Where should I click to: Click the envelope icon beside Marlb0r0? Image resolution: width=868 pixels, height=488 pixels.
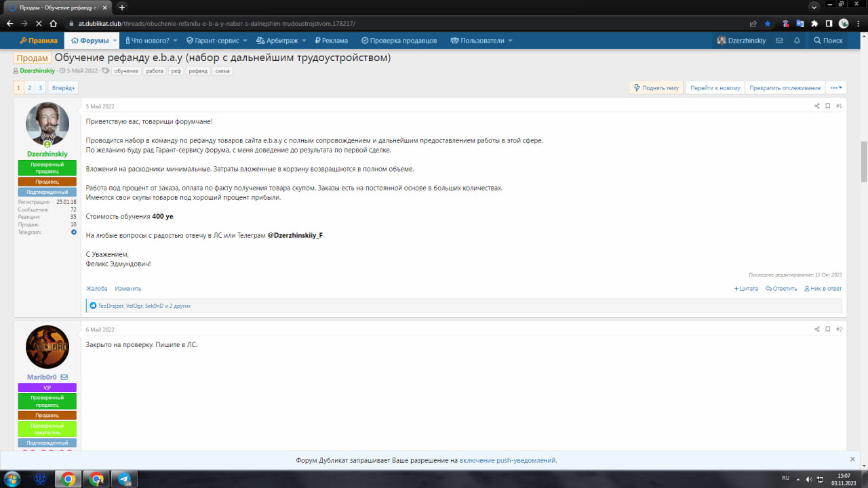point(64,377)
